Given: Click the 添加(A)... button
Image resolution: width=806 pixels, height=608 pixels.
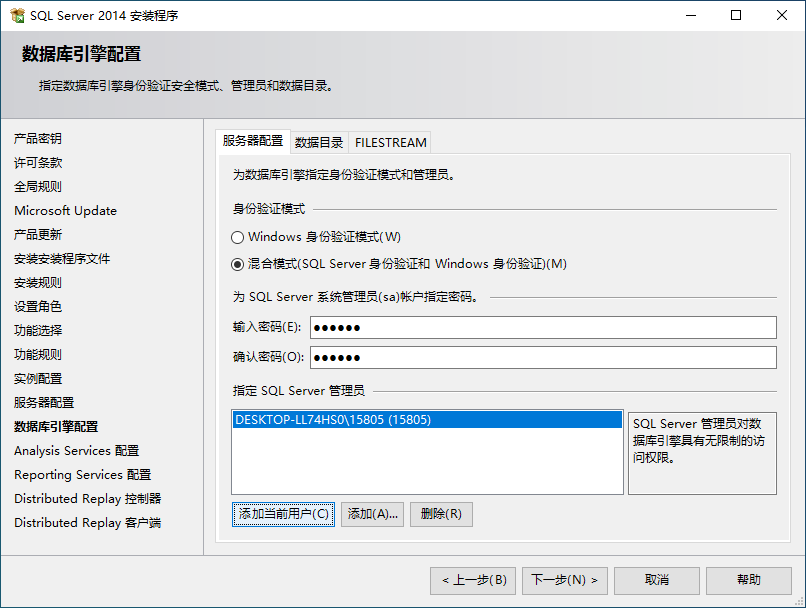Looking at the screenshot, I should (373, 514).
